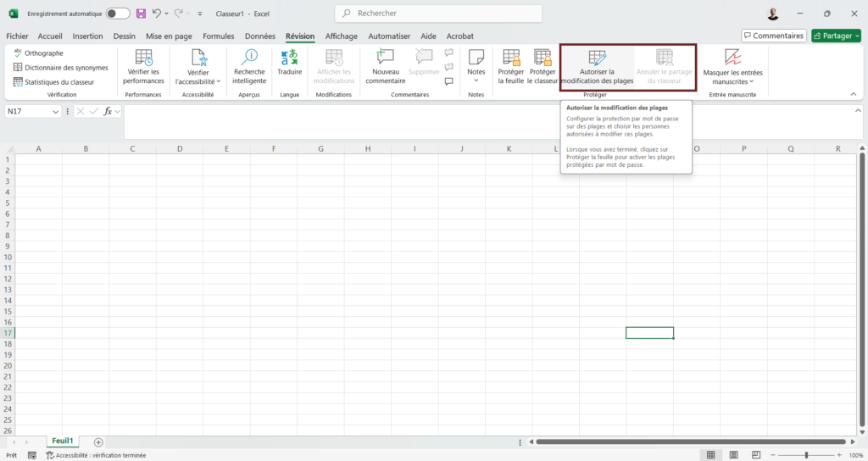Switch to Page Break Preview icon

pos(756,455)
